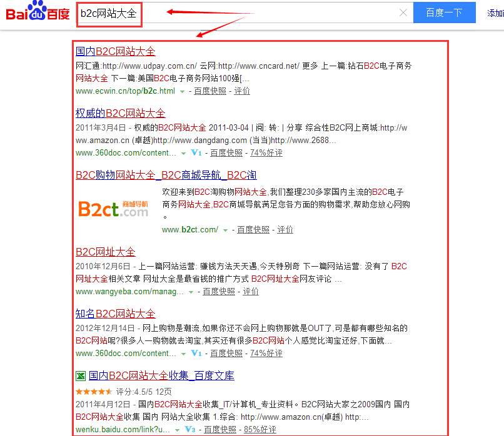Click the V1 badge under 知名B2C网站大全
504x436 pixels.
pos(196,353)
